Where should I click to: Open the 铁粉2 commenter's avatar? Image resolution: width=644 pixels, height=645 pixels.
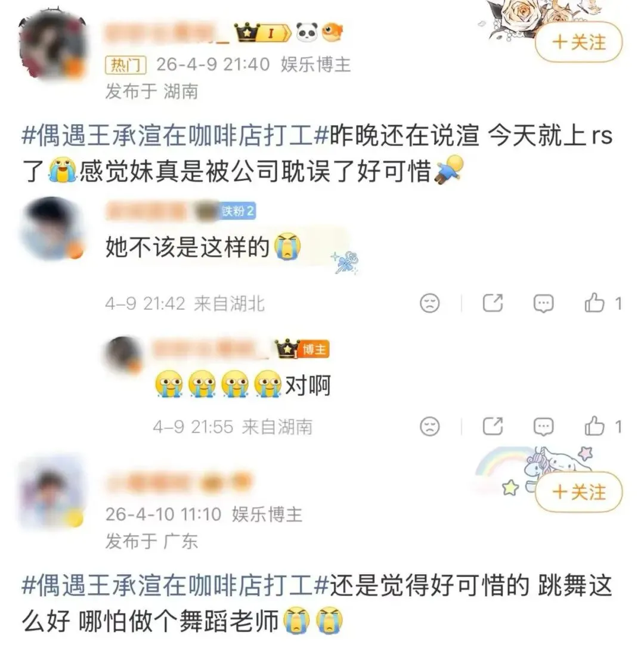click(52, 229)
